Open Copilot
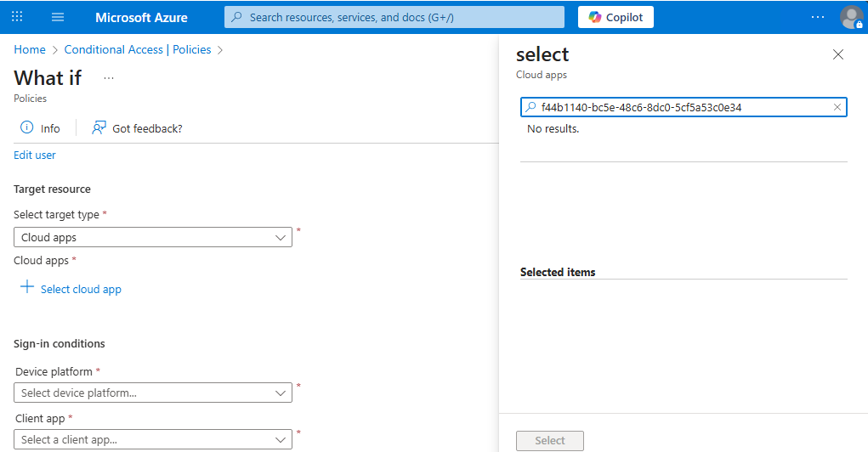The image size is (868, 452). coord(616,17)
